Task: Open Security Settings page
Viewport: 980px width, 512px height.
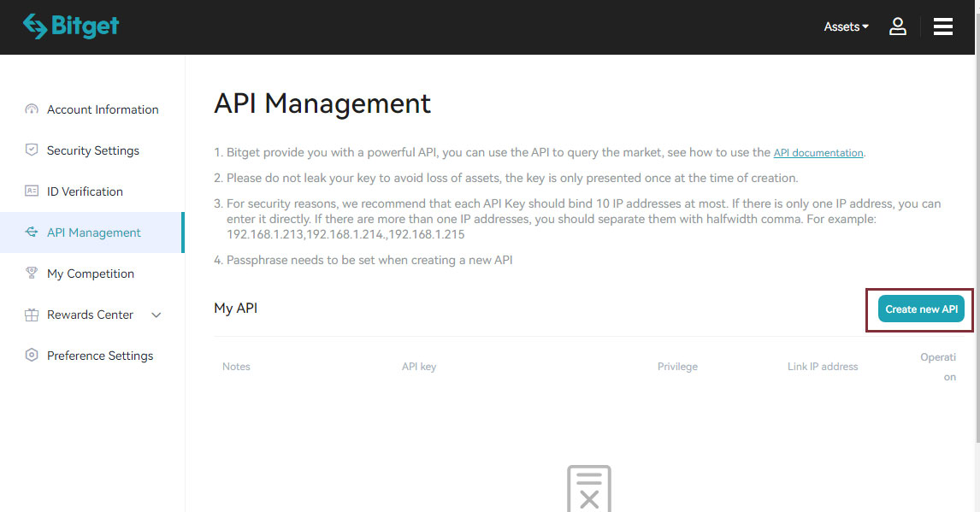Action: [x=93, y=150]
